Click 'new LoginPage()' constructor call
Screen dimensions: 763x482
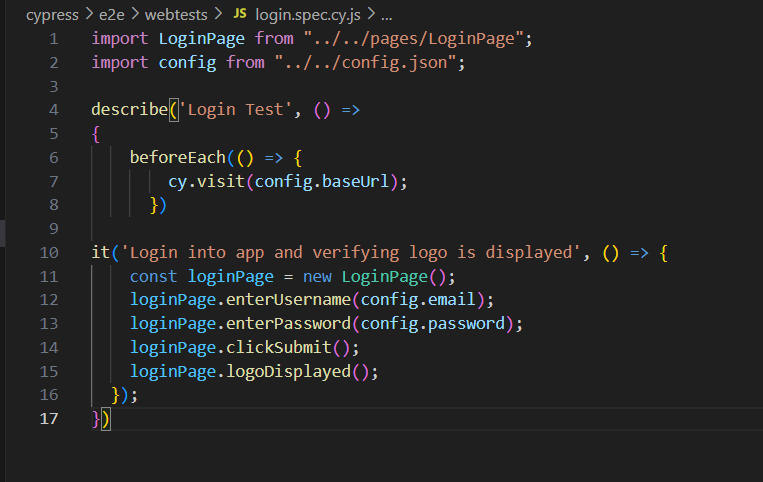point(375,276)
